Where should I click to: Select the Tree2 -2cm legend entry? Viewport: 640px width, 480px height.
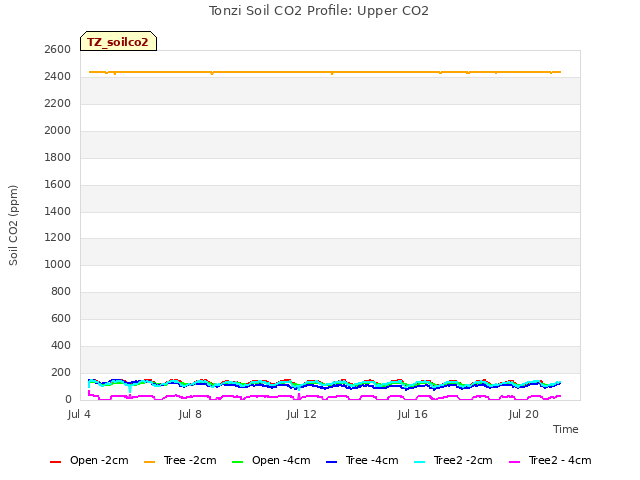click(x=453, y=460)
